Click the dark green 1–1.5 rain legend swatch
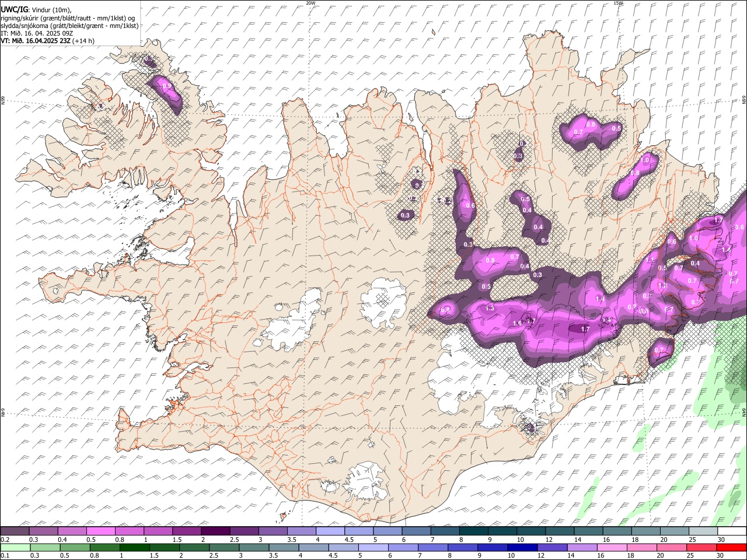This screenshot has width=747, height=560. [x=135, y=548]
